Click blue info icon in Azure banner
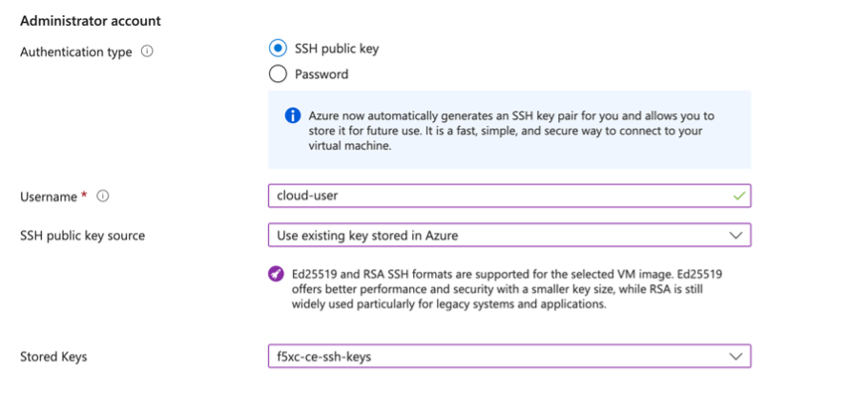This screenshot has width=868, height=393. 294,116
